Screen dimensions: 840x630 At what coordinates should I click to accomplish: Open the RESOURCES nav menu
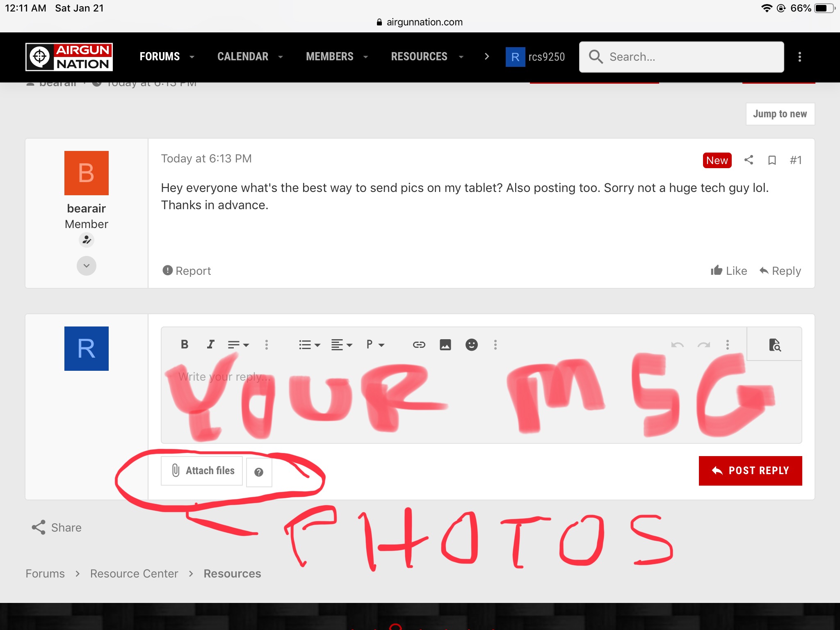(419, 57)
